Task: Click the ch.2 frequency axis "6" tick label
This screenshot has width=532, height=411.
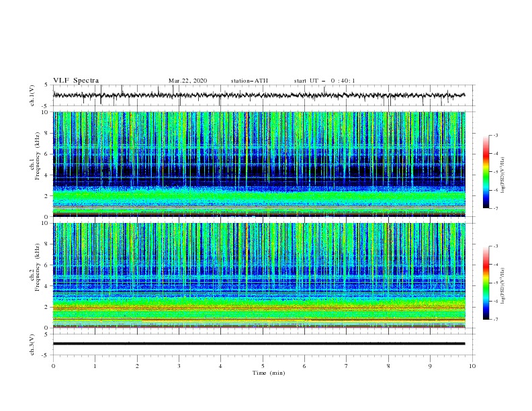Action: 46,265
